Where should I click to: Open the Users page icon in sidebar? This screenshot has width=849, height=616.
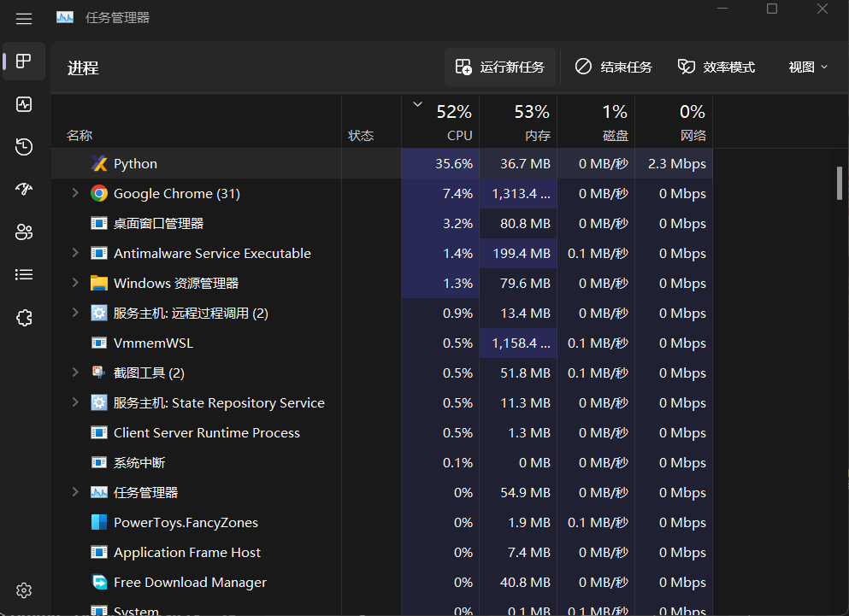click(24, 232)
